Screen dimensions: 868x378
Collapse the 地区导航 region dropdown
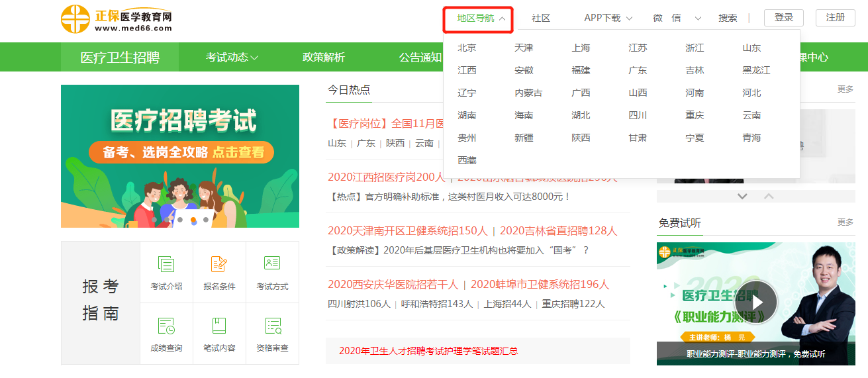tap(481, 19)
